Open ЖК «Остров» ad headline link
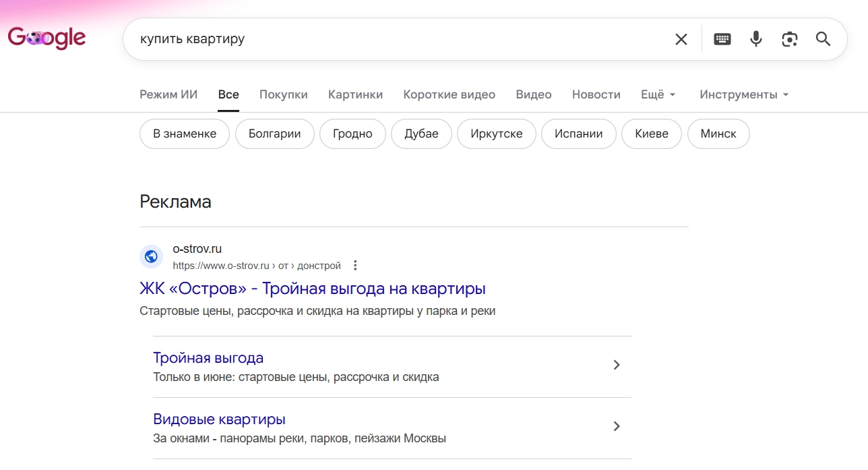The width and height of the screenshot is (868, 470). point(313,289)
